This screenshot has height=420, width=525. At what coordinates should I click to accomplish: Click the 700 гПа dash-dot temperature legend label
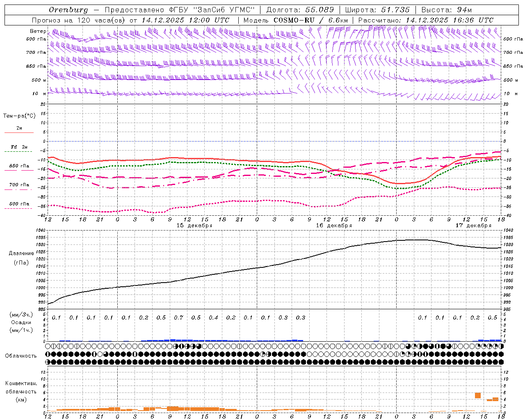pos(19,185)
